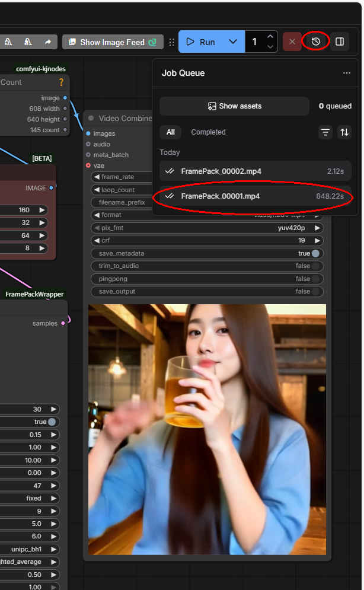Open the job queue history icon

pos(315,42)
